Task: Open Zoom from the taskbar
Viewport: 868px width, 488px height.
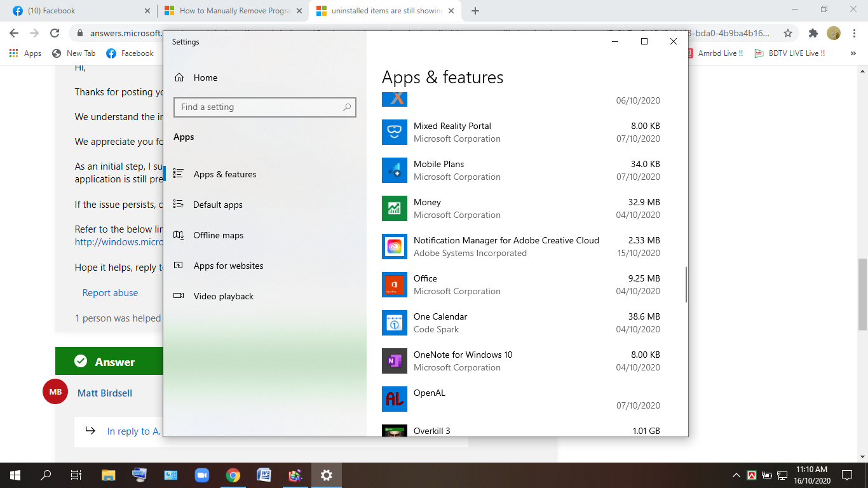Action: pos(201,475)
